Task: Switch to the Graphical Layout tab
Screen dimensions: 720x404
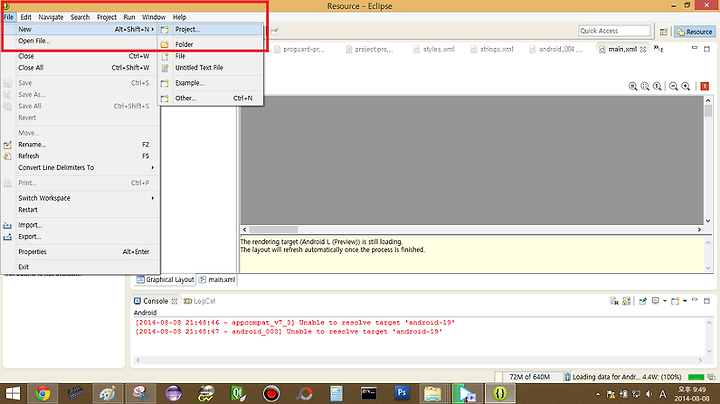Action: pyautogui.click(x=165, y=280)
